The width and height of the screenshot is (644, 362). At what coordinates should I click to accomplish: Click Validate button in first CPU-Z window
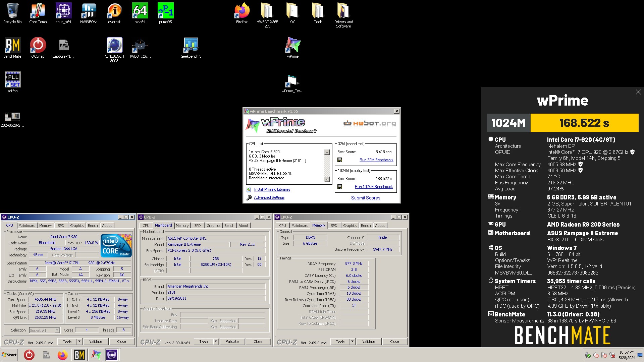point(96,342)
